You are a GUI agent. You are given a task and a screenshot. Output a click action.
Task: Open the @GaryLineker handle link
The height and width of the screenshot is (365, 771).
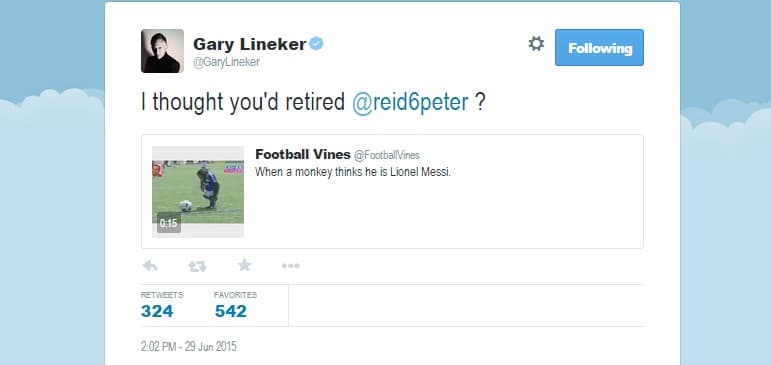point(226,62)
